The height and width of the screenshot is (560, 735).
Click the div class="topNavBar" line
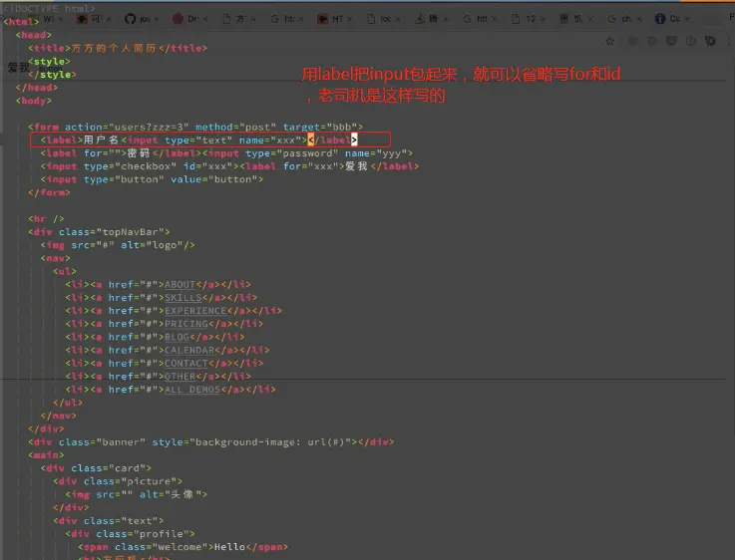coord(99,232)
